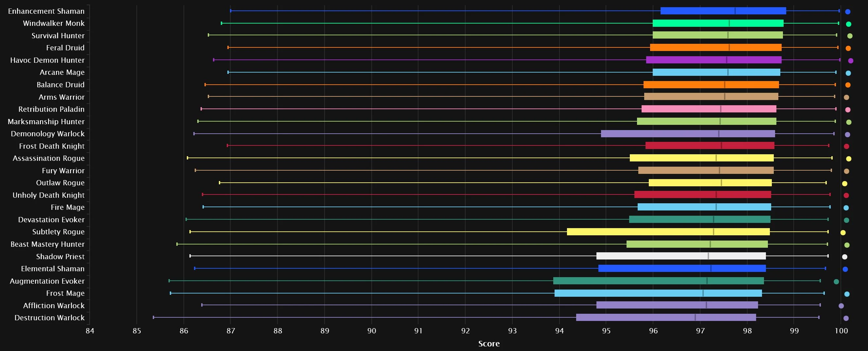The width and height of the screenshot is (868, 351).
Task: Select the Frost Mage light-blue box bar
Action: [658, 293]
